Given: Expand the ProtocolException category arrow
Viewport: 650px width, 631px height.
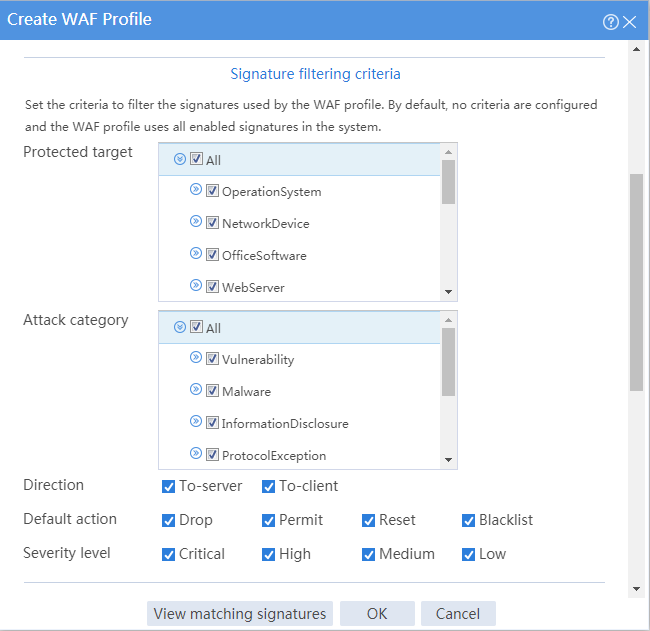Looking at the screenshot, I should point(196,453).
